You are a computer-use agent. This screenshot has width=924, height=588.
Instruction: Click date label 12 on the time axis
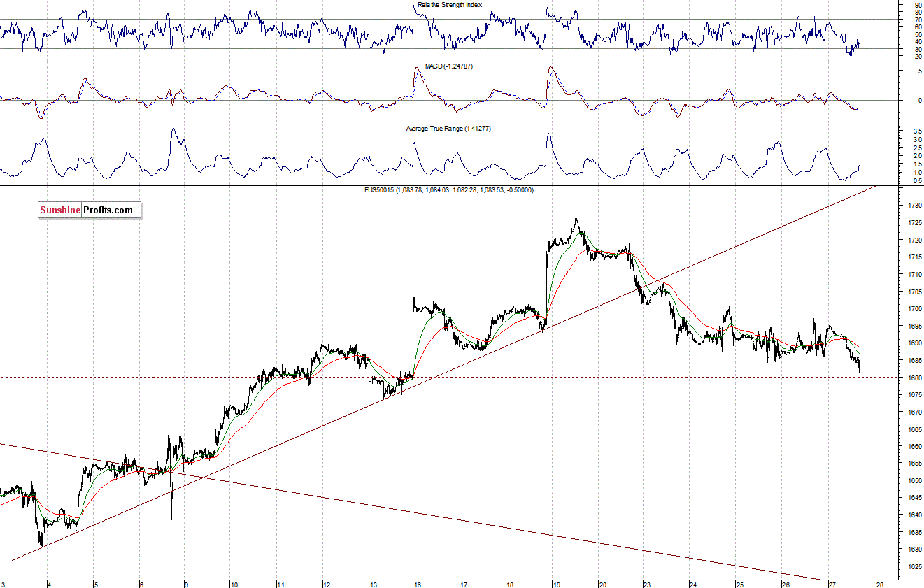327,585
